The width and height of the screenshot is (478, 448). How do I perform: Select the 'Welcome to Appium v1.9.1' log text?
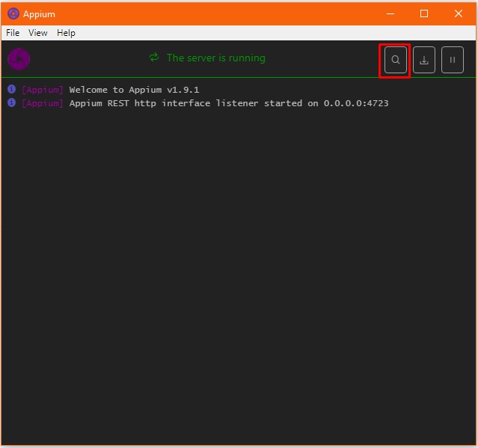click(x=134, y=90)
